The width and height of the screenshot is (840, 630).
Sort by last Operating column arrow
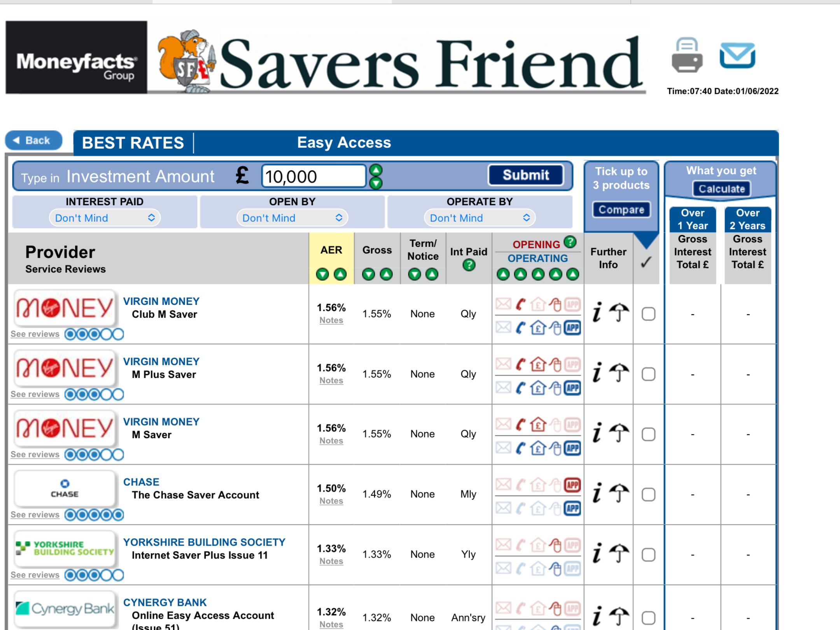(573, 274)
